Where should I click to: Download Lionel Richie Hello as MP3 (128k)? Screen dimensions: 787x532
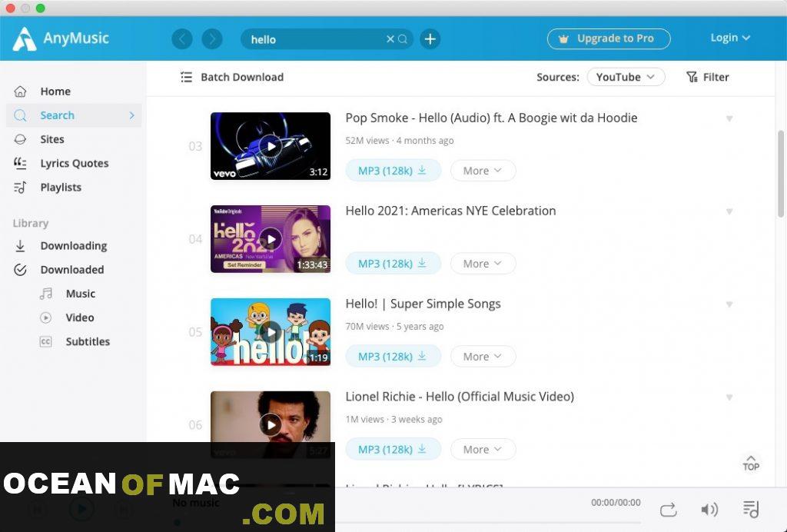tap(393, 449)
